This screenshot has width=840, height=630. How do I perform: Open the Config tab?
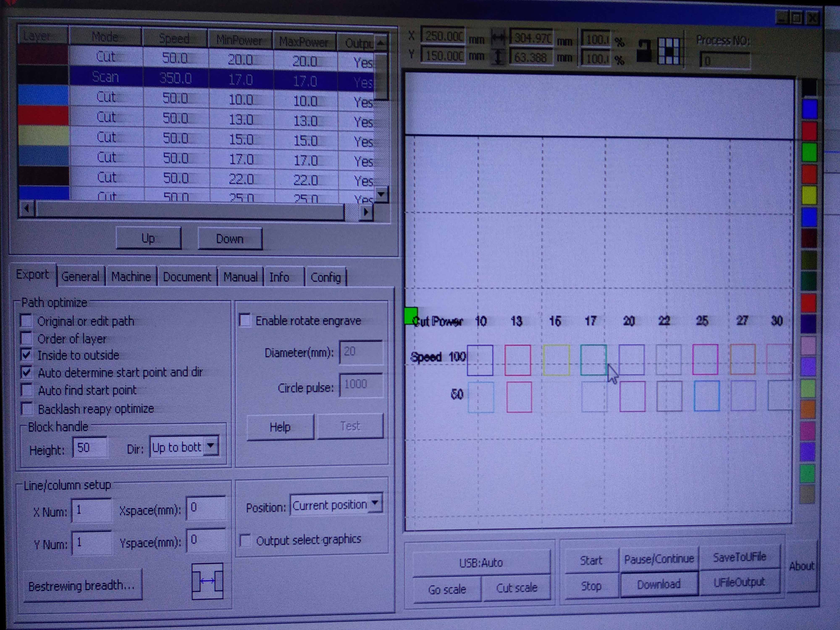pyautogui.click(x=325, y=277)
